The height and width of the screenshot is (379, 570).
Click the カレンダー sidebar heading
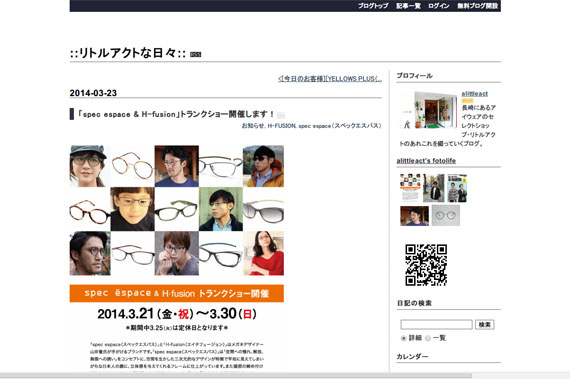(412, 356)
